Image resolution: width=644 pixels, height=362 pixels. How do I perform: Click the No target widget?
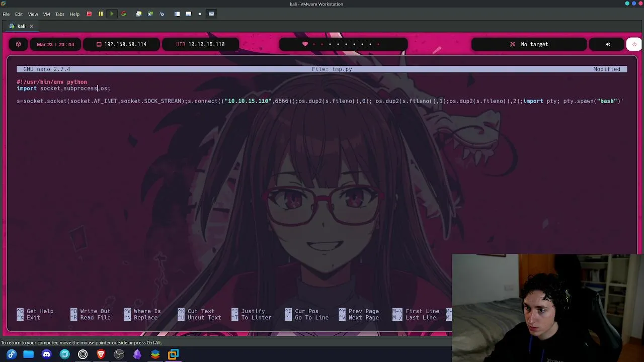click(x=529, y=44)
